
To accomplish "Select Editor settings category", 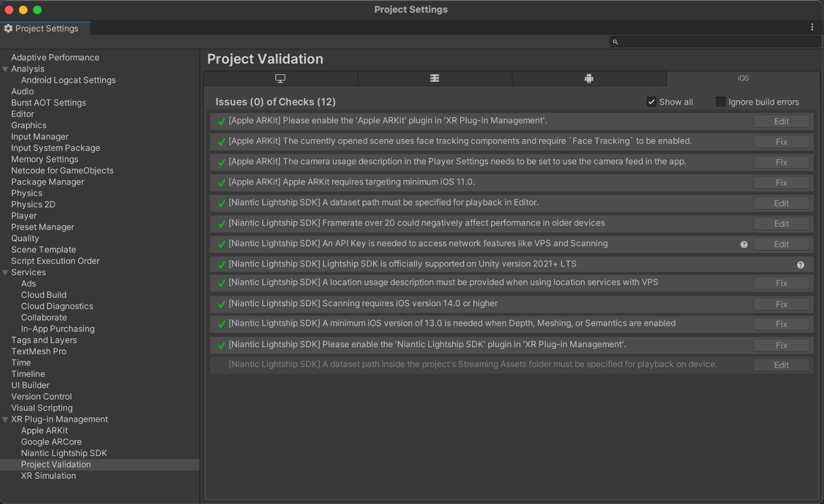I will click(x=22, y=114).
